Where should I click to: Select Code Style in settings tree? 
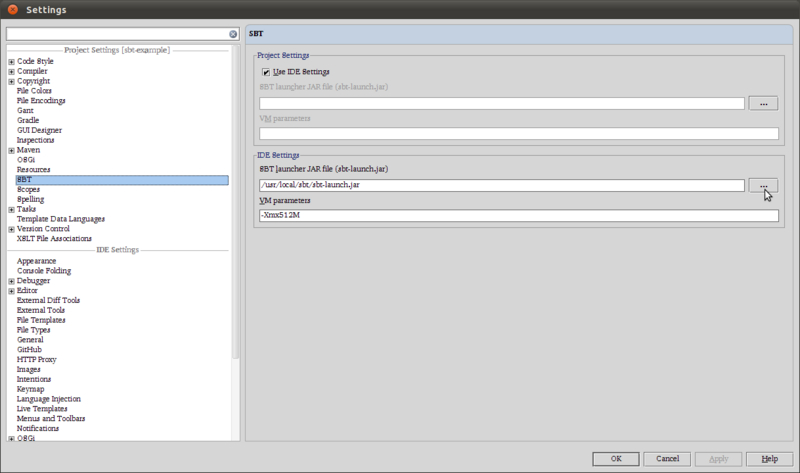(35, 61)
